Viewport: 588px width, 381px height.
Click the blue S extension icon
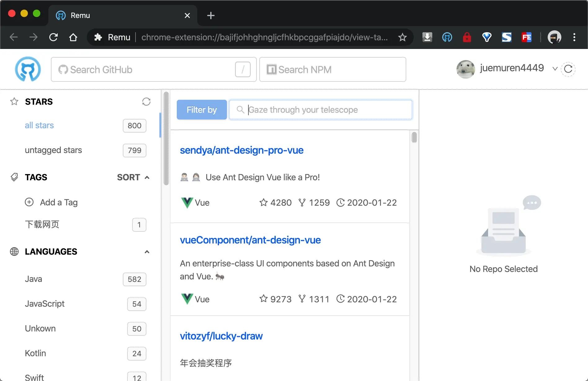507,37
